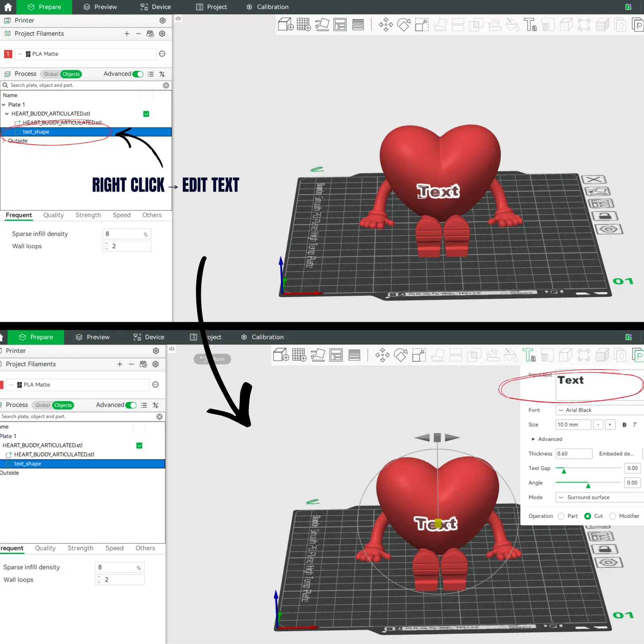Increase text size with the plus button
The image size is (644, 644).
pos(610,425)
